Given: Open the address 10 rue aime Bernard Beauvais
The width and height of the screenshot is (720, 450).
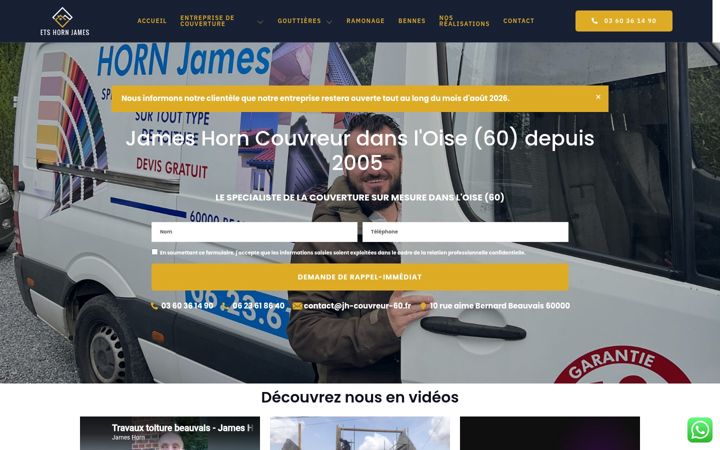Looking at the screenshot, I should [x=495, y=306].
